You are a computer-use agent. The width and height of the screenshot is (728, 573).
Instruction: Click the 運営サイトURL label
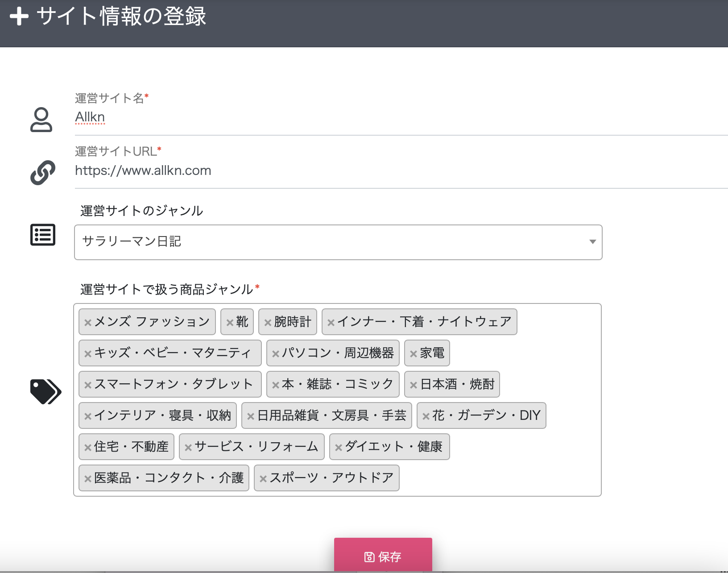click(116, 152)
